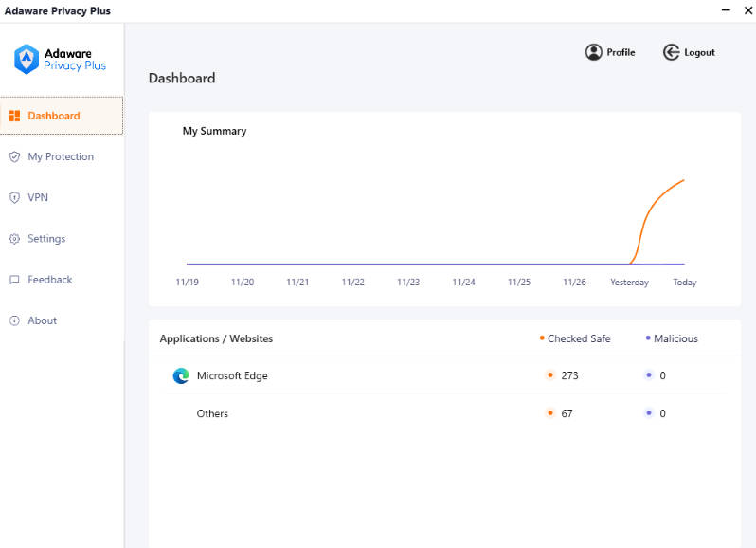Image resolution: width=756 pixels, height=548 pixels.
Task: Click the My Summary heading
Action: (214, 131)
